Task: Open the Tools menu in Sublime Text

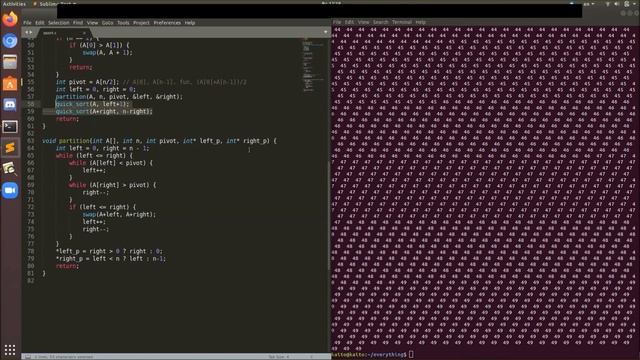Action: 123,23
